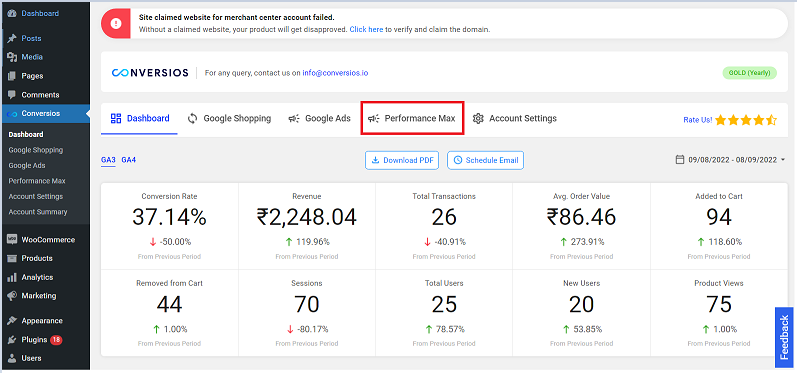Open Media library icon in sidebar
The height and width of the screenshot is (373, 797).
pos(12,57)
